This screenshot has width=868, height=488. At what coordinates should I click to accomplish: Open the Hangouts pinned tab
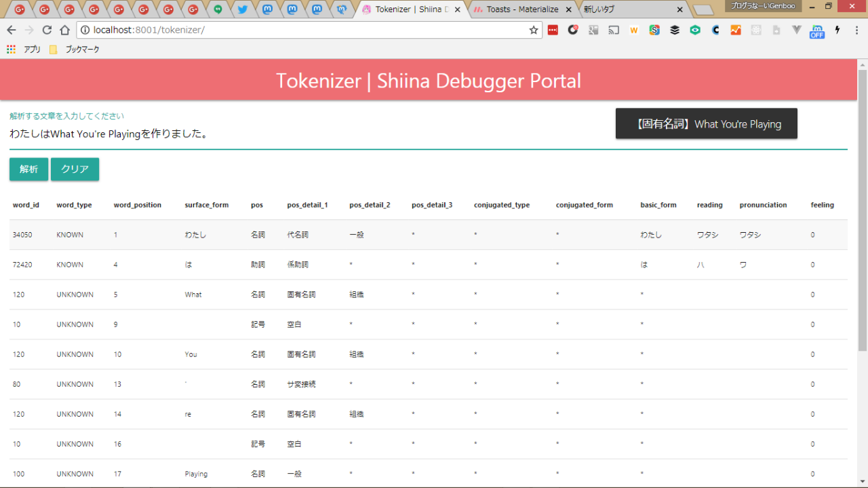click(218, 10)
